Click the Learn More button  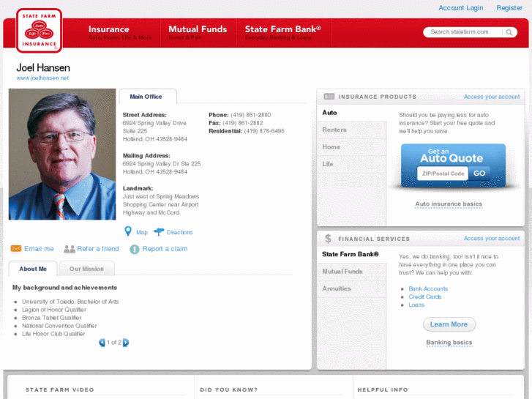(449, 324)
